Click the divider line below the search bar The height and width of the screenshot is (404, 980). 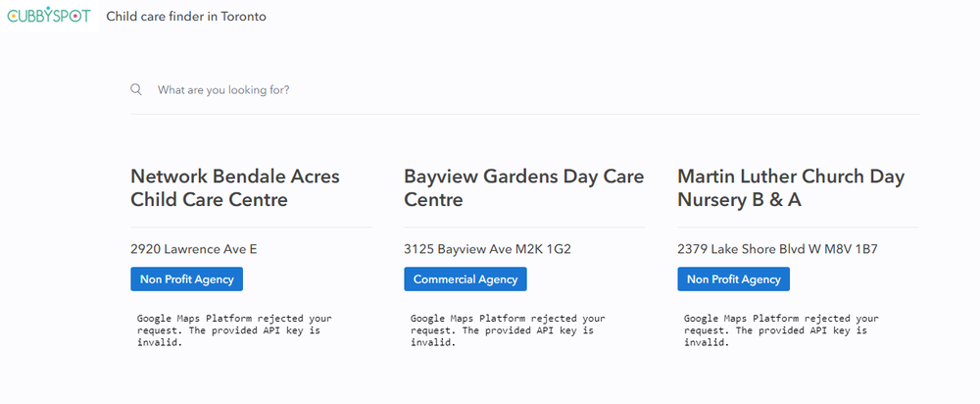click(525, 114)
